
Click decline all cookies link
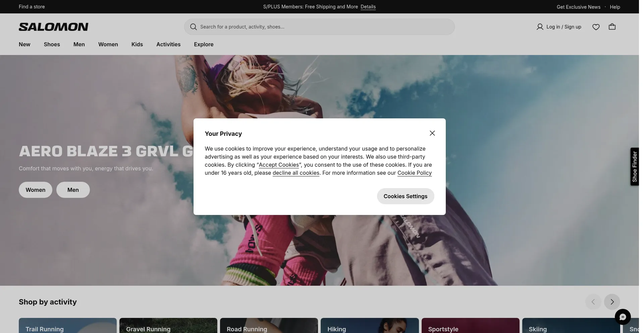pos(296,173)
